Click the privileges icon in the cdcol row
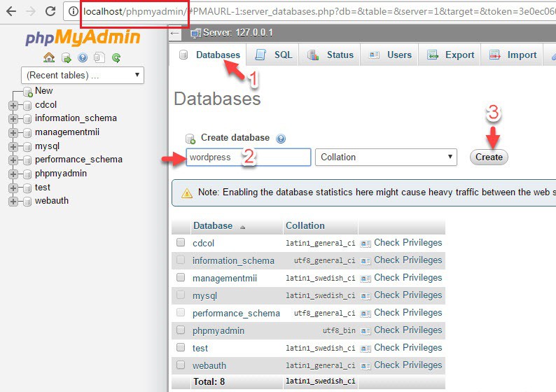Viewport: 556px width, 392px height. (x=366, y=244)
